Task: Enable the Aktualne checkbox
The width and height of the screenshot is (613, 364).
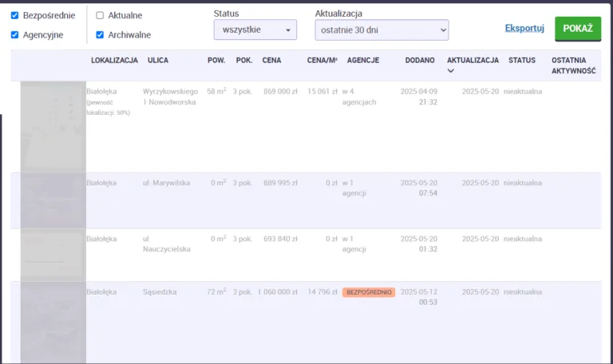Action: 100,15
